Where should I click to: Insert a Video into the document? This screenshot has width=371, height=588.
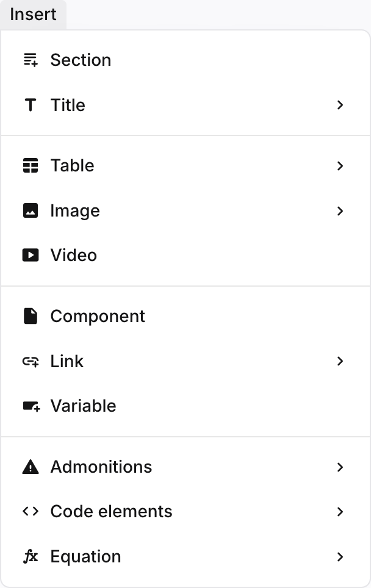coord(73,255)
